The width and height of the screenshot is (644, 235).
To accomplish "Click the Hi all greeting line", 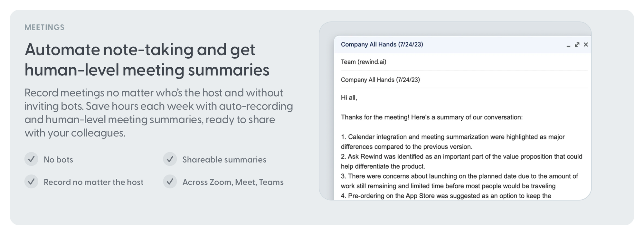I will (x=349, y=98).
